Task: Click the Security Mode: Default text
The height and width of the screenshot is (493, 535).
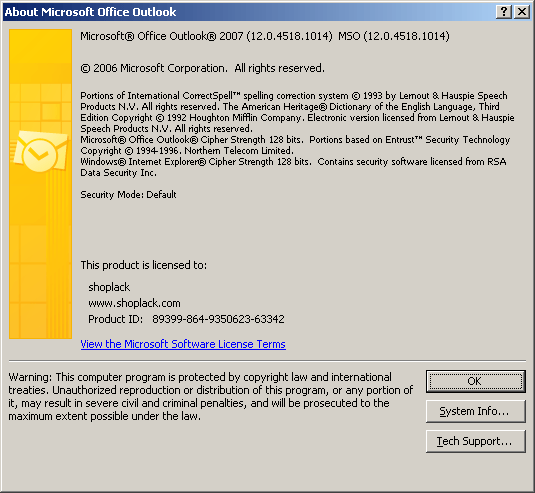Action: (x=128, y=194)
